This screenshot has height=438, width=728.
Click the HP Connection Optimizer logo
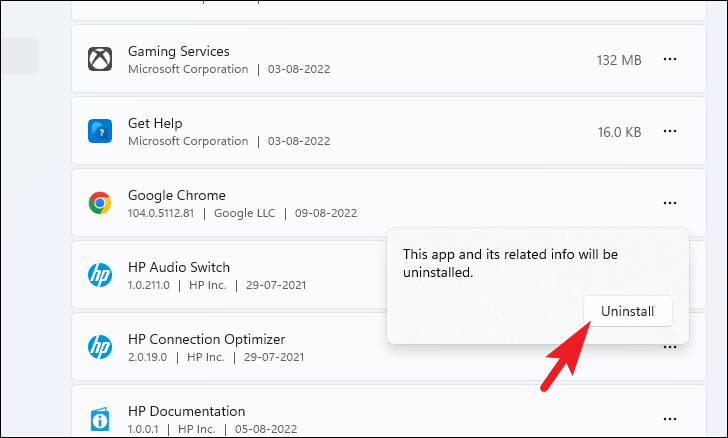pos(100,347)
